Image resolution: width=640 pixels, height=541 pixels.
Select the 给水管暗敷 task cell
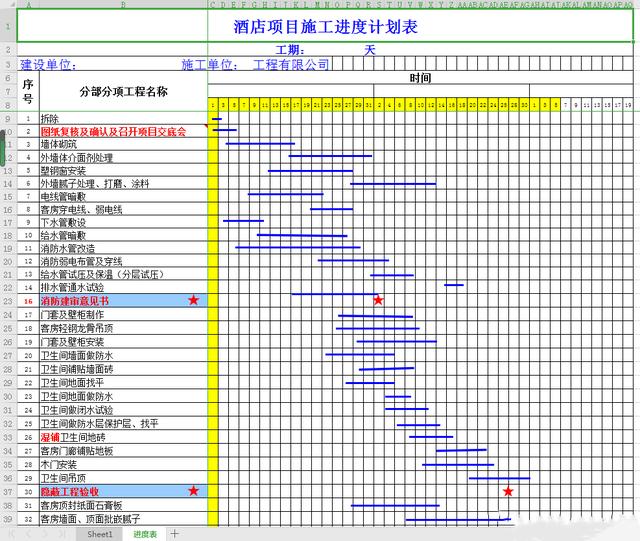(124, 236)
